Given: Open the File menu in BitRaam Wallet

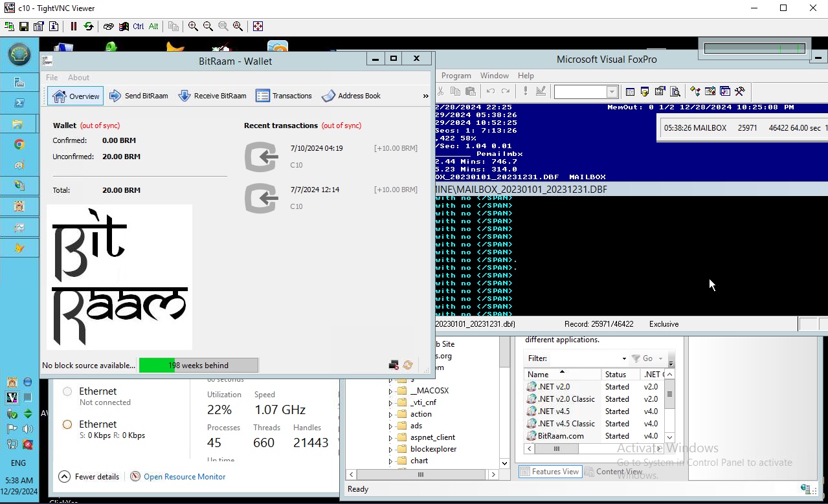Looking at the screenshot, I should tap(52, 78).
